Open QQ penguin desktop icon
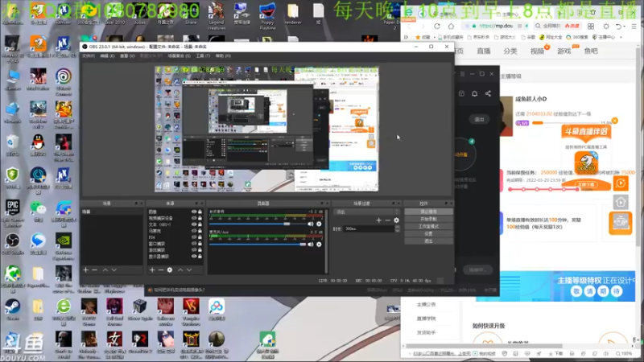644x362 pixels. 38,145
